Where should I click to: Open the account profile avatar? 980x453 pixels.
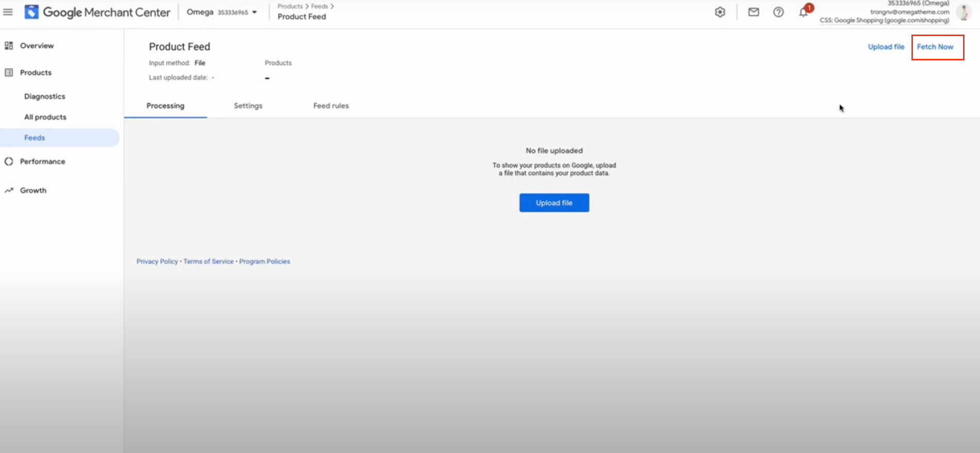click(x=963, y=12)
